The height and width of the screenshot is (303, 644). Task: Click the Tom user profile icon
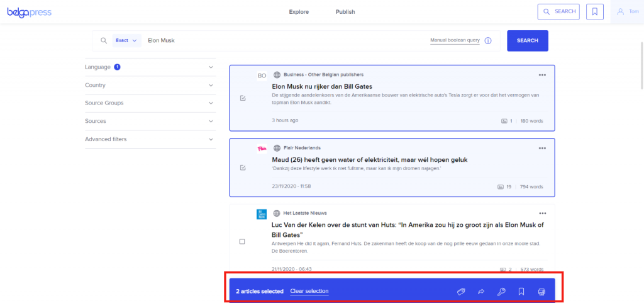[621, 11]
